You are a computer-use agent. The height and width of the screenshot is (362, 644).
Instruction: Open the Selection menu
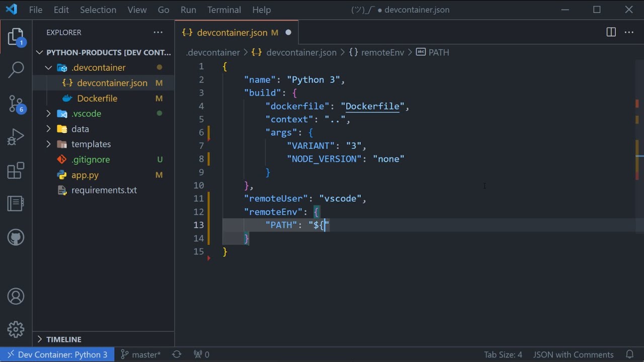pyautogui.click(x=98, y=10)
